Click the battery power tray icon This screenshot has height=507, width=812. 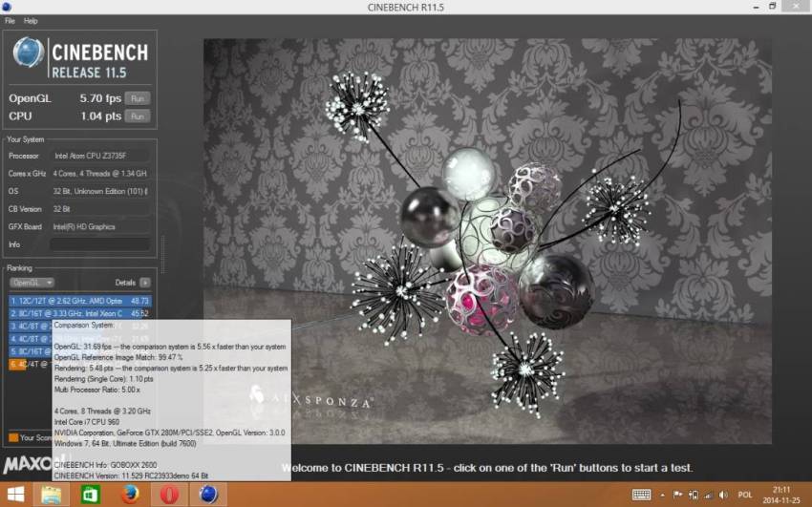tap(694, 495)
